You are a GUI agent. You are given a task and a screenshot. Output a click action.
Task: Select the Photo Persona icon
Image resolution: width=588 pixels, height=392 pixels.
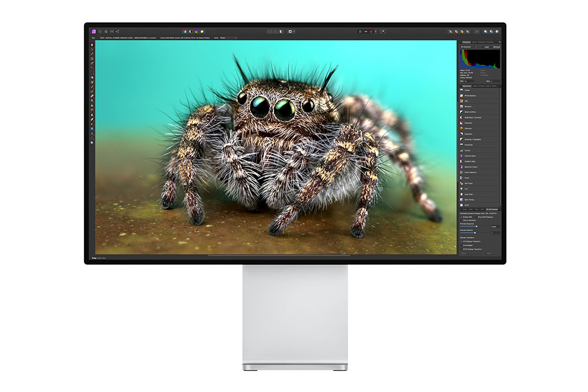[x=93, y=31]
